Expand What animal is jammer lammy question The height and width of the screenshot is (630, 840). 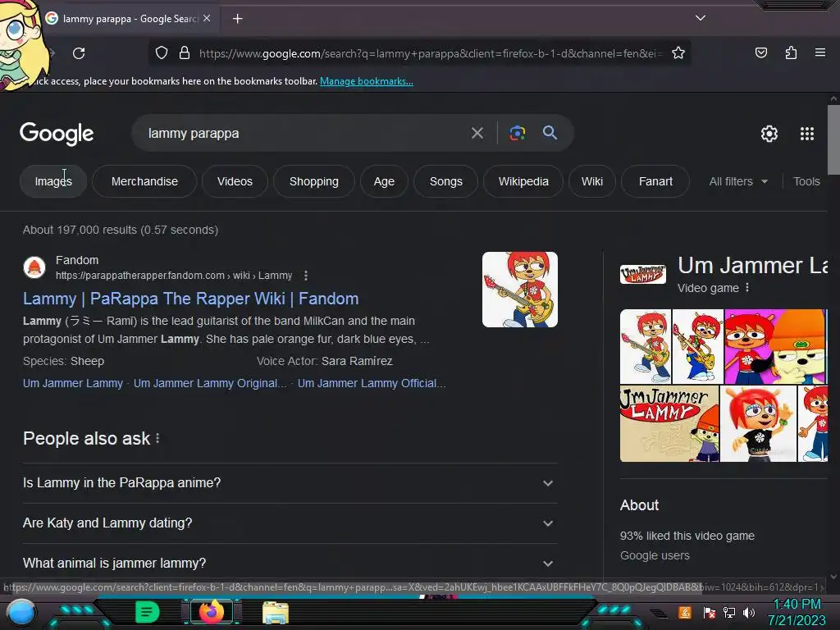[290, 563]
